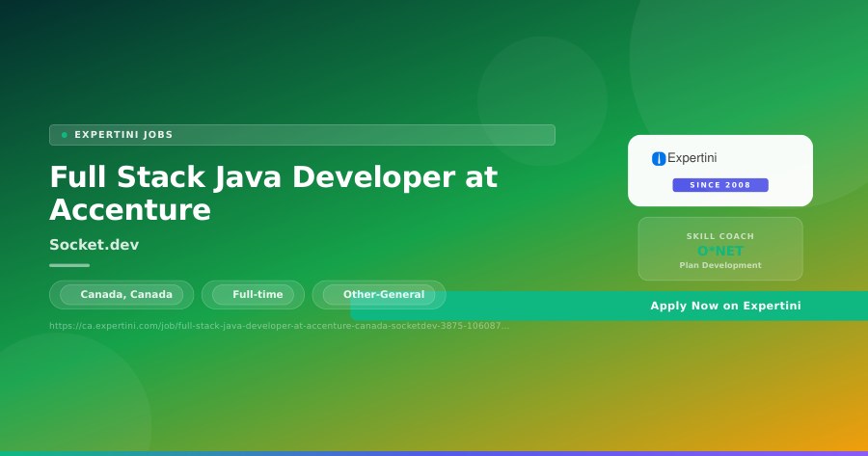The height and width of the screenshot is (456, 868).
Task: Click the EXPERTINI JOBS banner label
Action: (x=302, y=135)
